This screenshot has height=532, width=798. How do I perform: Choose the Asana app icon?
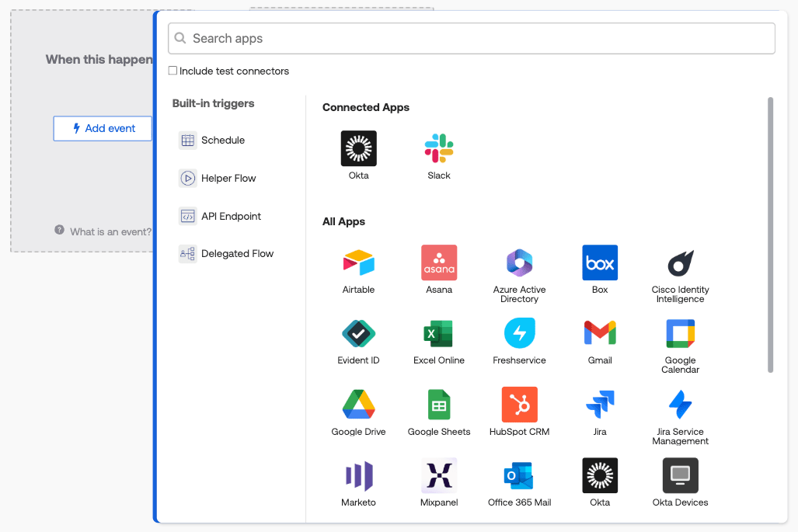click(439, 263)
